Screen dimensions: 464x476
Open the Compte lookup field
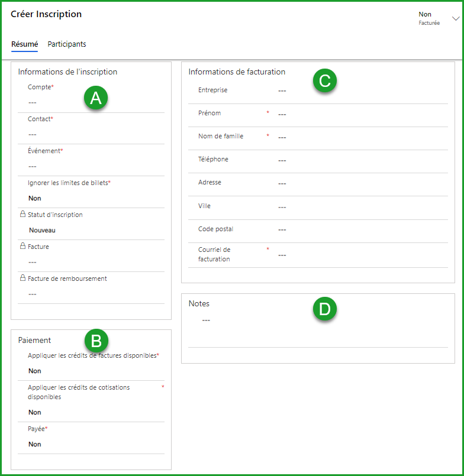[95, 103]
